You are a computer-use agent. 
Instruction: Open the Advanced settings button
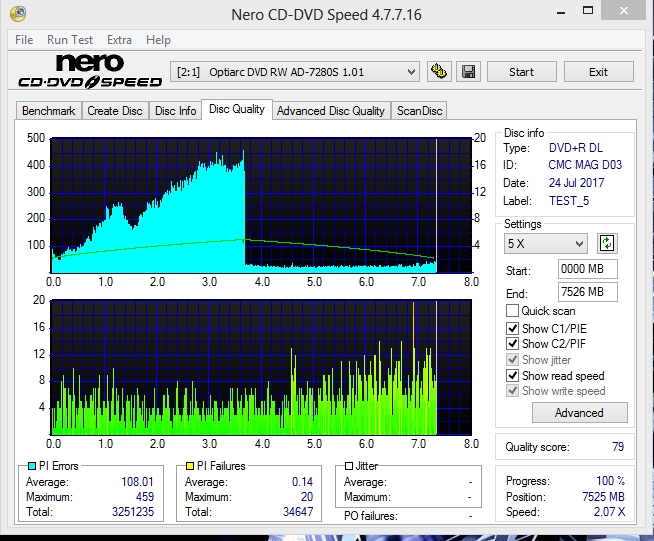pos(579,413)
